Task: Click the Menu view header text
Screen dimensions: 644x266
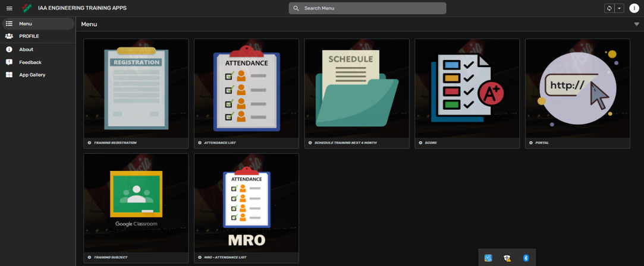Action: [x=89, y=24]
